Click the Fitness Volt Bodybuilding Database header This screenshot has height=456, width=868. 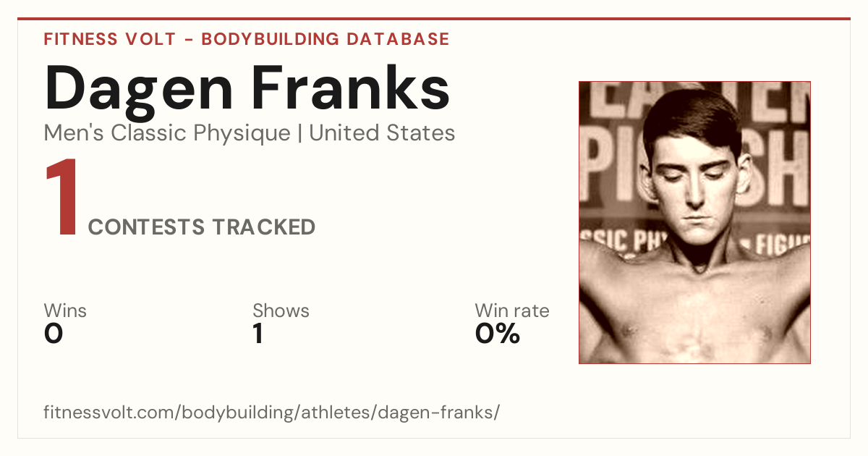(x=247, y=39)
